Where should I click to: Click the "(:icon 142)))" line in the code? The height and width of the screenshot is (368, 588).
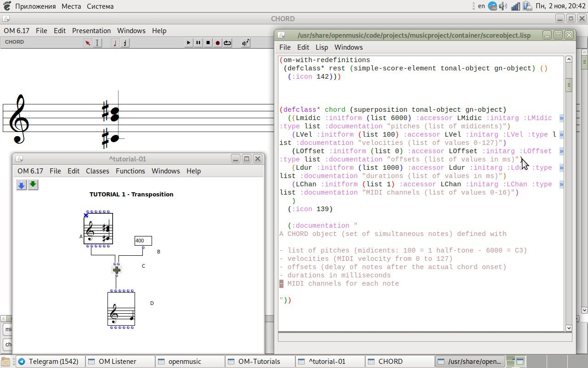point(314,77)
